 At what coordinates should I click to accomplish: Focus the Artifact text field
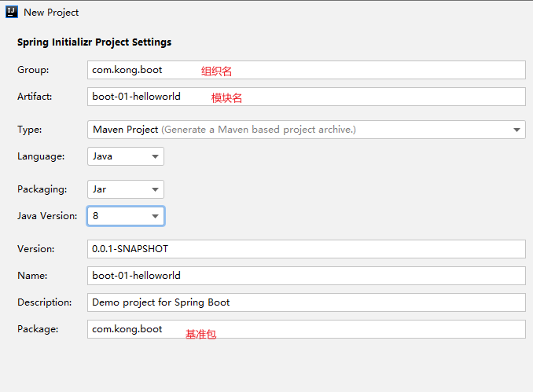(x=307, y=97)
